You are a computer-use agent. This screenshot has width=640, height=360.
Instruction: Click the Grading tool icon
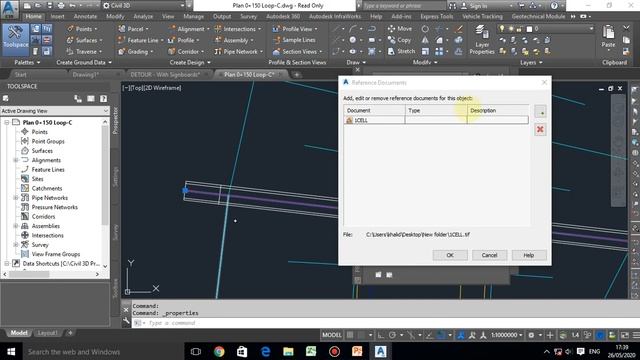(x=122, y=51)
